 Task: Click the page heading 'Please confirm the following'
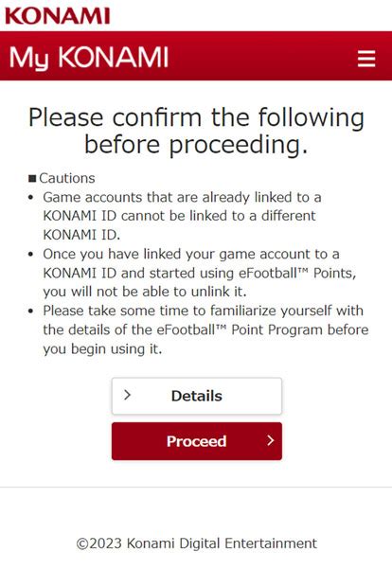click(x=197, y=117)
